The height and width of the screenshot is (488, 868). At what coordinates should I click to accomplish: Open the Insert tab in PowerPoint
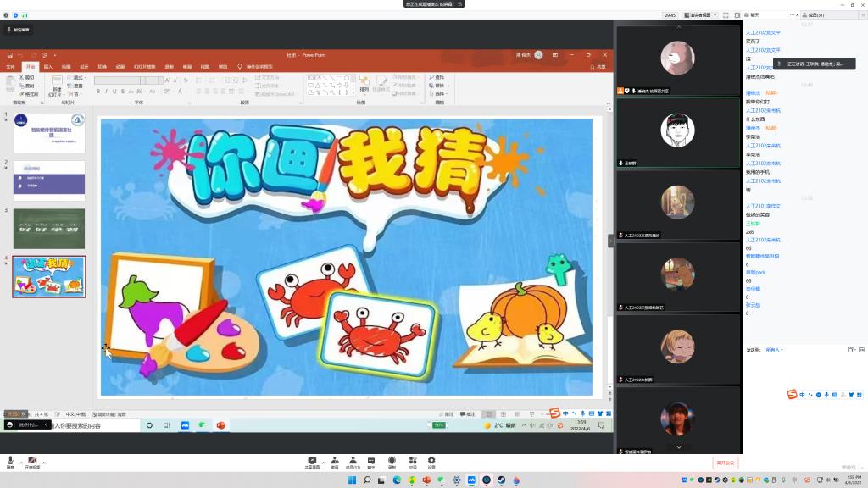point(48,66)
